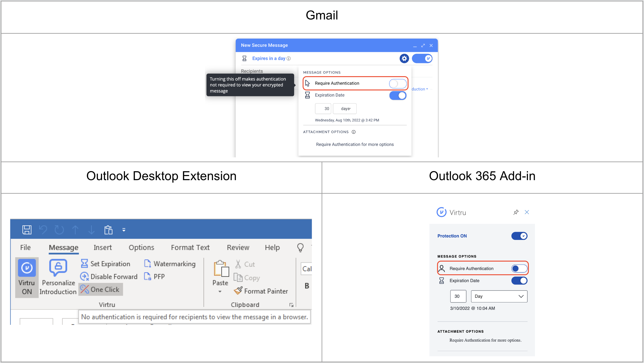Switch to the Message ribbon tab
The height and width of the screenshot is (363, 644).
[64, 248]
